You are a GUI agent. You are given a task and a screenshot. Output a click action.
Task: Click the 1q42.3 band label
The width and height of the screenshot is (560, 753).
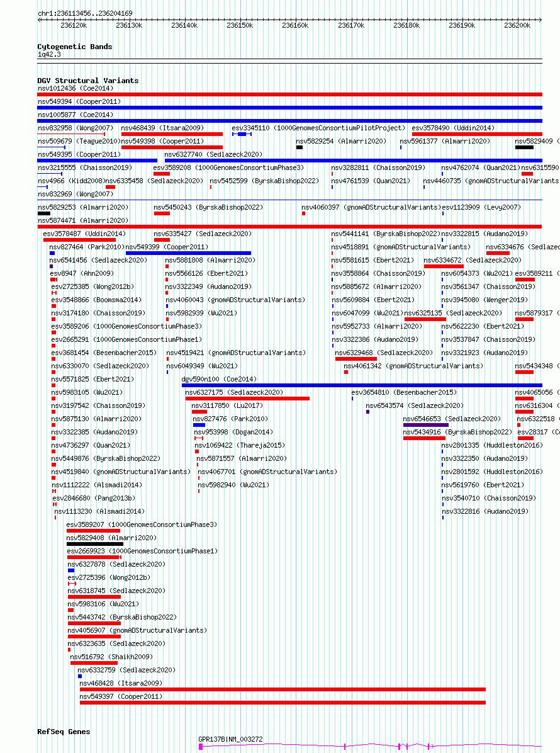click(49, 55)
